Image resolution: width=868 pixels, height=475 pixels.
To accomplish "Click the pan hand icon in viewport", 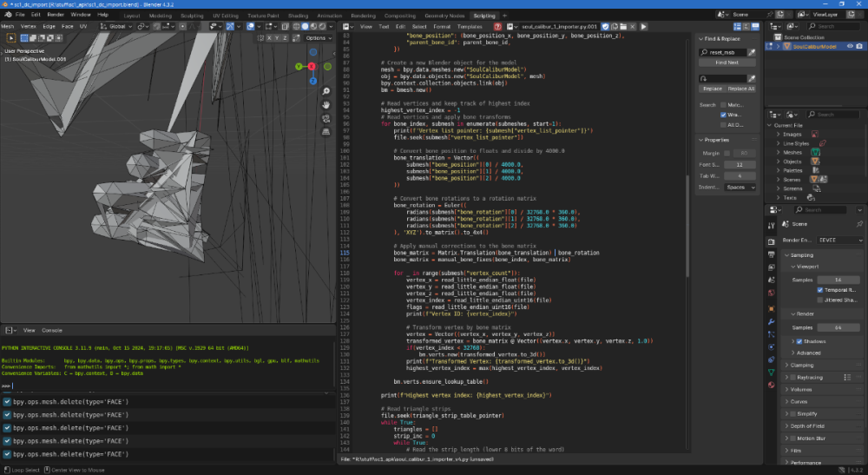I will click(x=325, y=105).
